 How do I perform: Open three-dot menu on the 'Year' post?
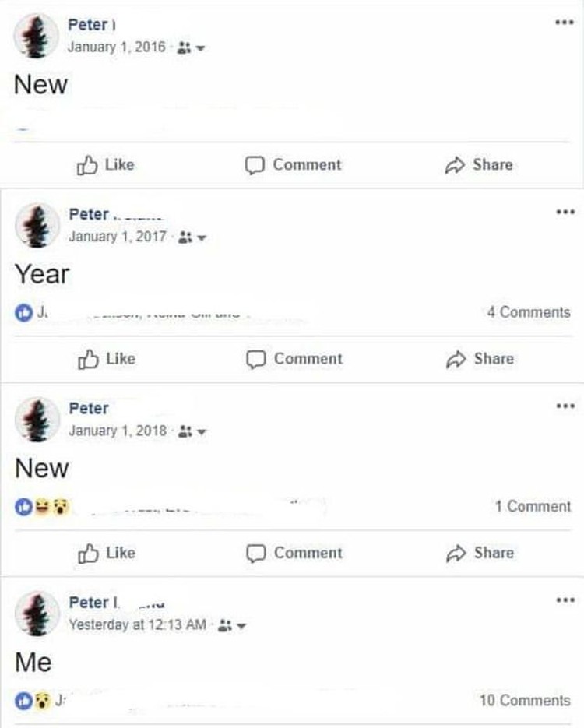(x=565, y=212)
